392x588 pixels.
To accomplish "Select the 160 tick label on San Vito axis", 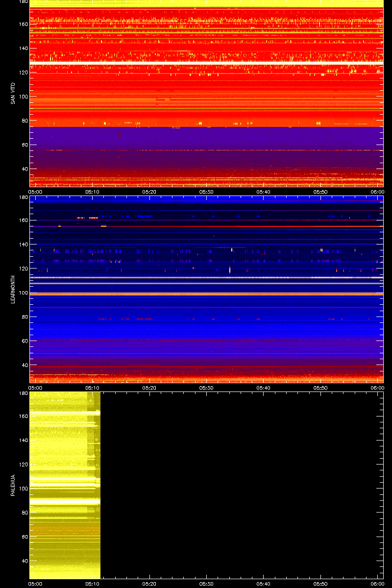I will 23,24.
